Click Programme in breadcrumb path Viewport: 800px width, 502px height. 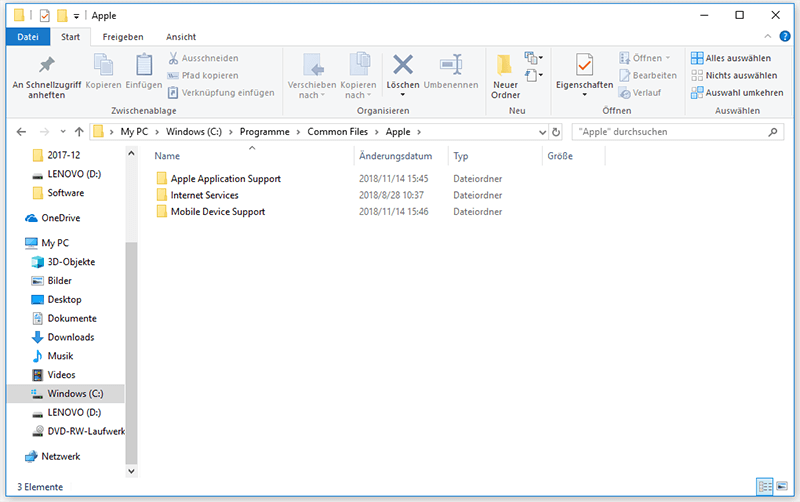click(264, 132)
